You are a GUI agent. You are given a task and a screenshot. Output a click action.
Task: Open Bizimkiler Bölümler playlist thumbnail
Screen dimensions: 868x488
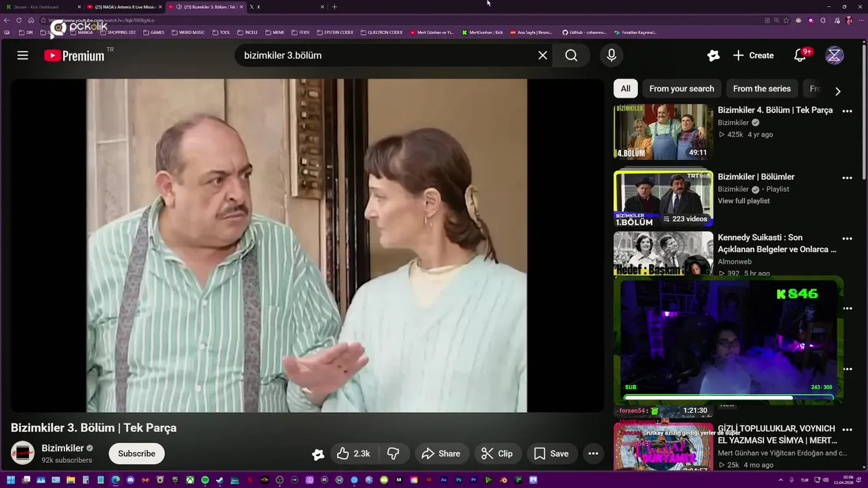663,198
